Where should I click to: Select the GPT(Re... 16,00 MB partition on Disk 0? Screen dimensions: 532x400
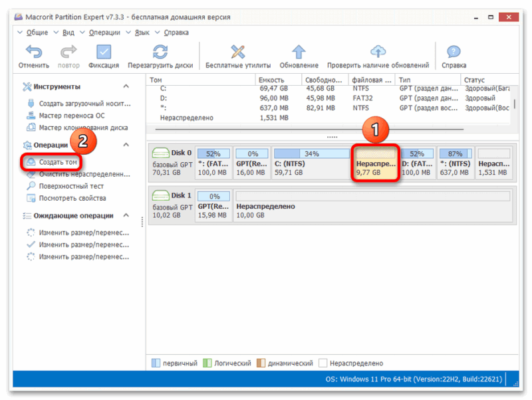[251, 163]
